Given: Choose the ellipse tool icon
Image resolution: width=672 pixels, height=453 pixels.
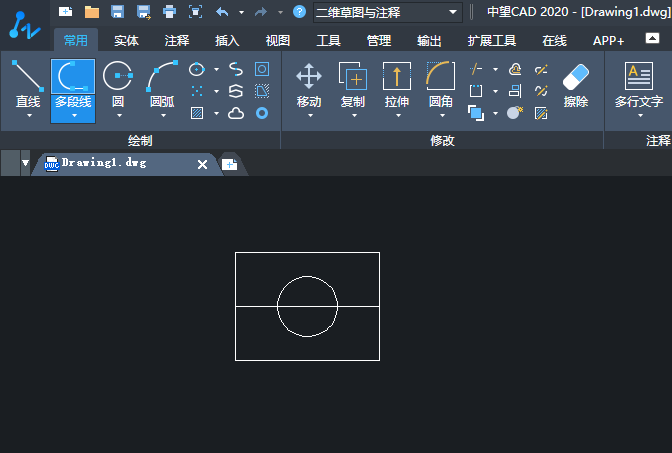Looking at the screenshot, I should click(197, 69).
